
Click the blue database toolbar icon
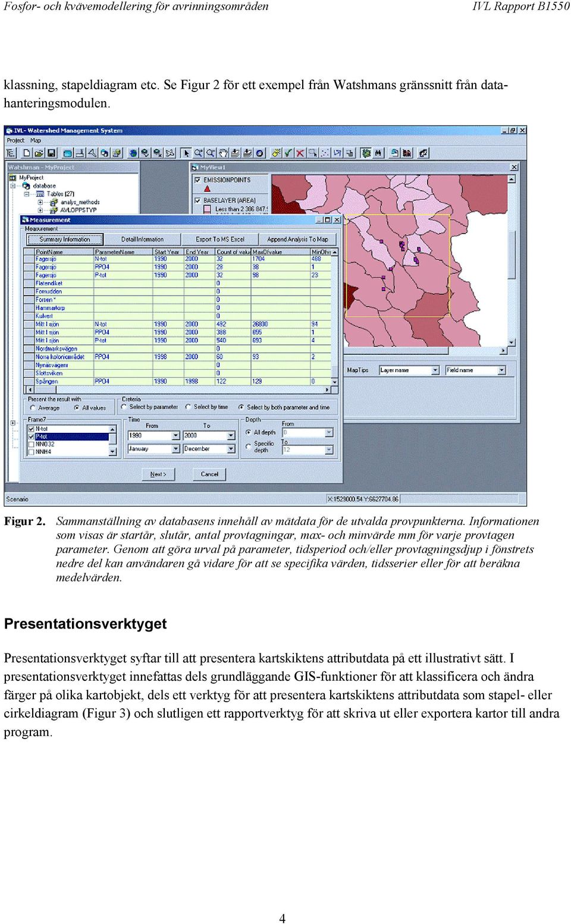click(68, 153)
